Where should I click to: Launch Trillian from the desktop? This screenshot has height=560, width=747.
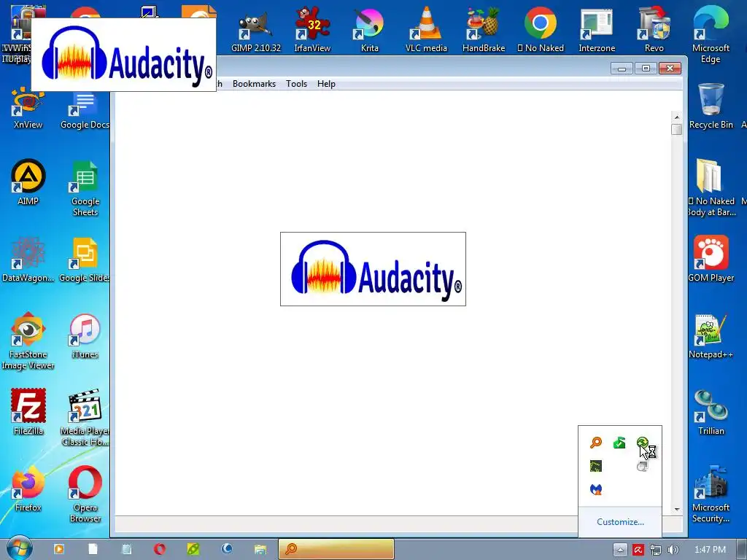click(x=711, y=413)
